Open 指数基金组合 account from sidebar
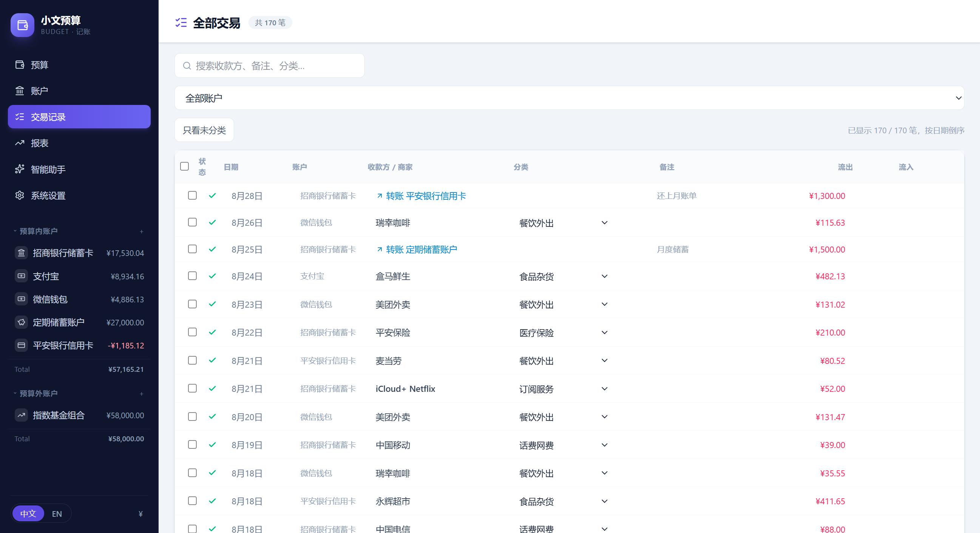This screenshot has width=980, height=533. click(x=79, y=415)
